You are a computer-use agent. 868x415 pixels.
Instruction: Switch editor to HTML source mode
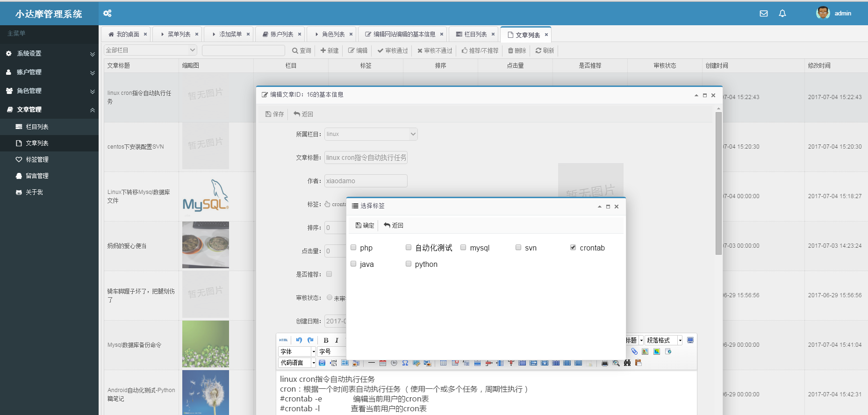(283, 340)
